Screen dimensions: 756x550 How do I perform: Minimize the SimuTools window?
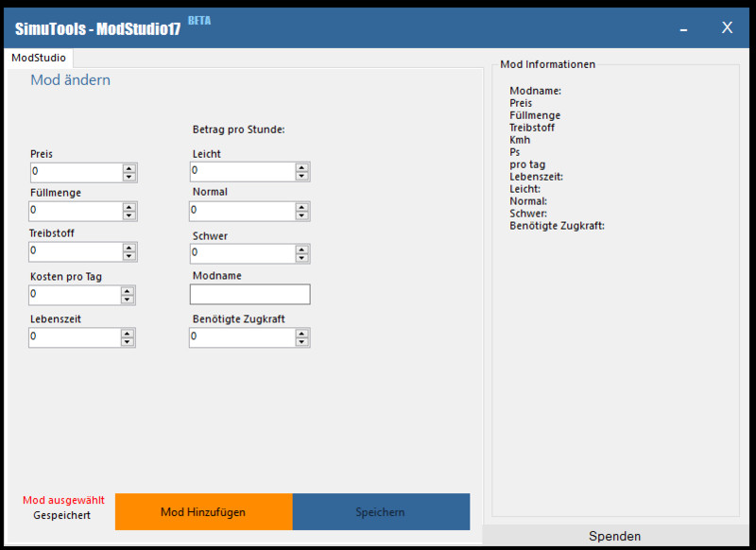tap(683, 28)
